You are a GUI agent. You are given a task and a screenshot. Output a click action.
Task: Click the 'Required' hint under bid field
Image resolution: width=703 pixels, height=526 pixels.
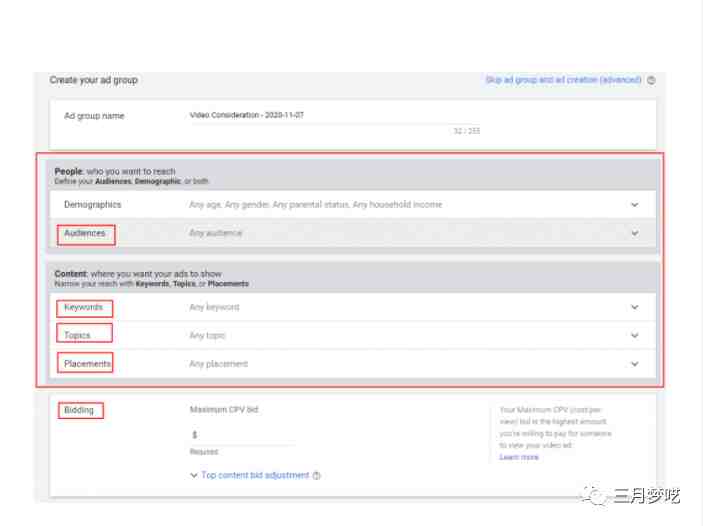tap(204, 452)
